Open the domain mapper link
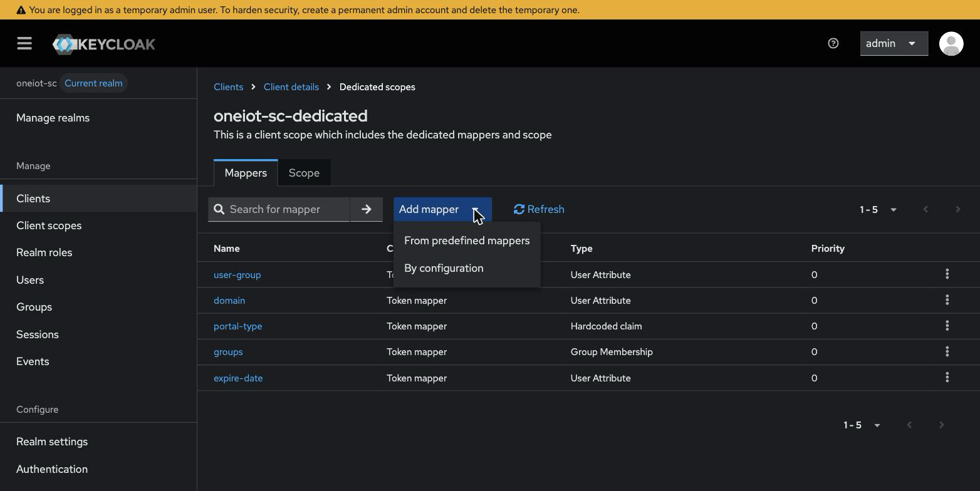 click(229, 300)
